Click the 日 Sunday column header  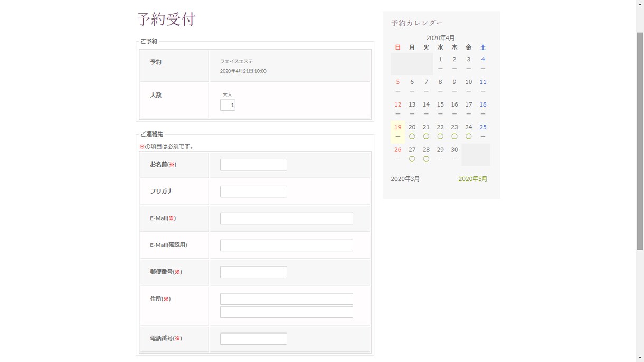(397, 47)
